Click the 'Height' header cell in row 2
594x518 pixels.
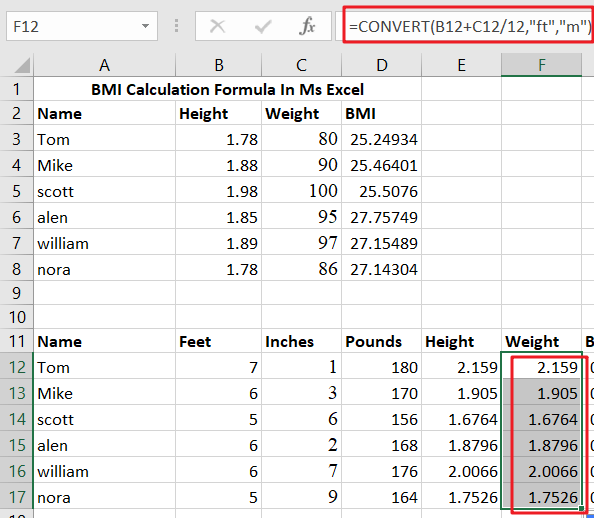(219, 113)
